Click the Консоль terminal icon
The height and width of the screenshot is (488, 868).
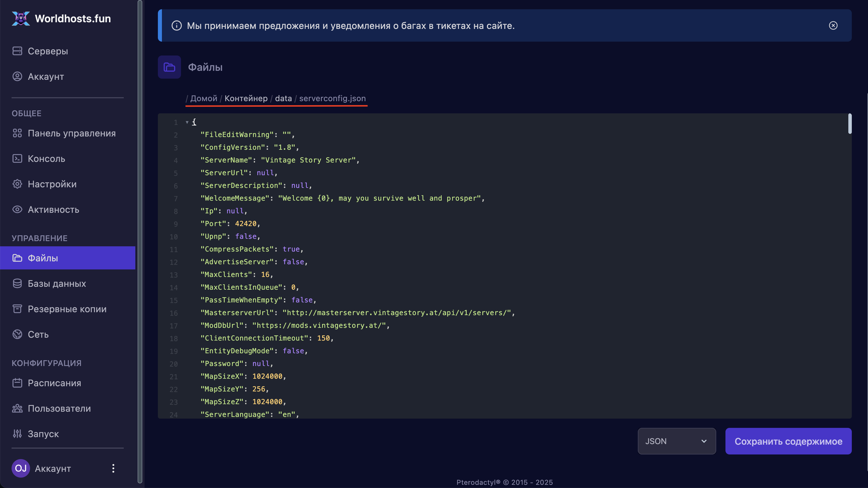[17, 158]
